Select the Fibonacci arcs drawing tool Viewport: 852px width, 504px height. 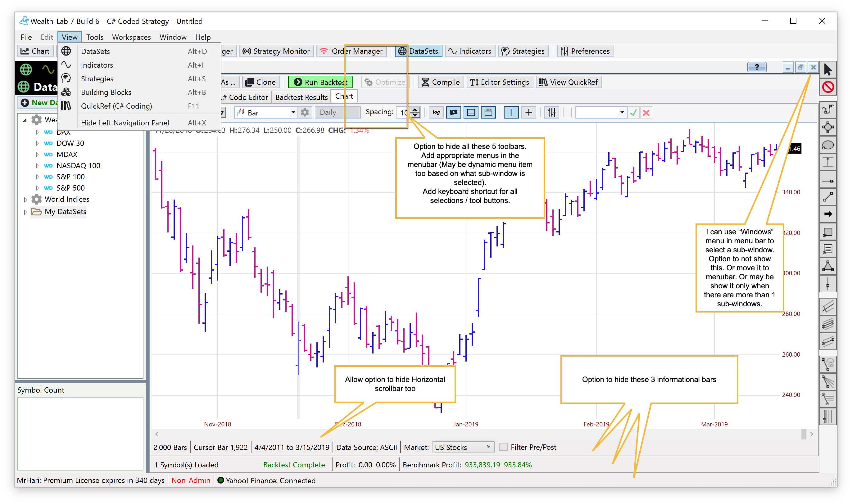[827, 364]
